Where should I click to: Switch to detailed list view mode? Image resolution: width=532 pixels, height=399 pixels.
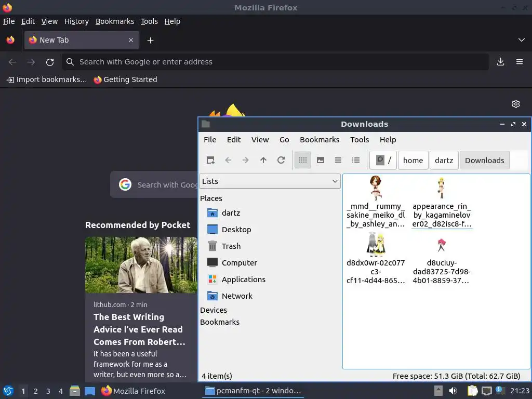click(355, 160)
